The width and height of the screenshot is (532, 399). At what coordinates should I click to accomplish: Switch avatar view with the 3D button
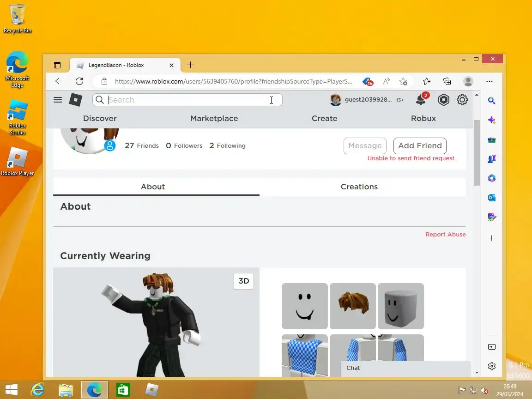click(244, 281)
